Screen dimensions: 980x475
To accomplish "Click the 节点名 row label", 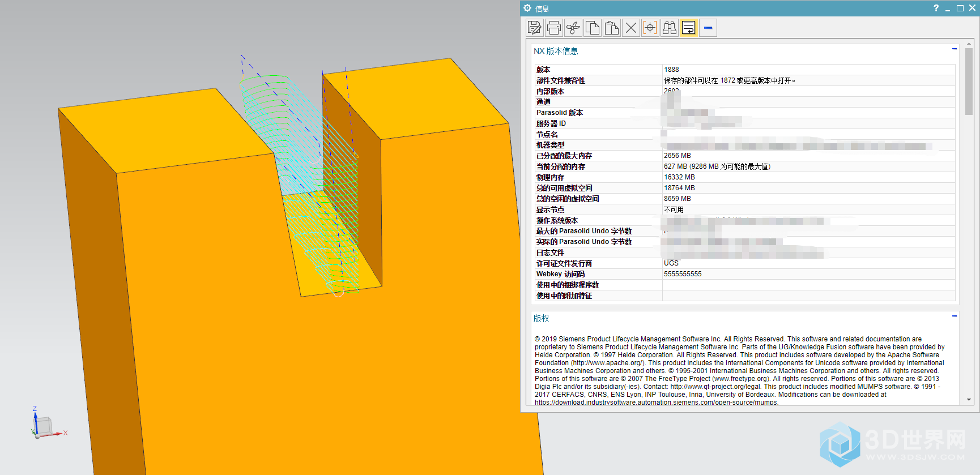I will tap(547, 134).
